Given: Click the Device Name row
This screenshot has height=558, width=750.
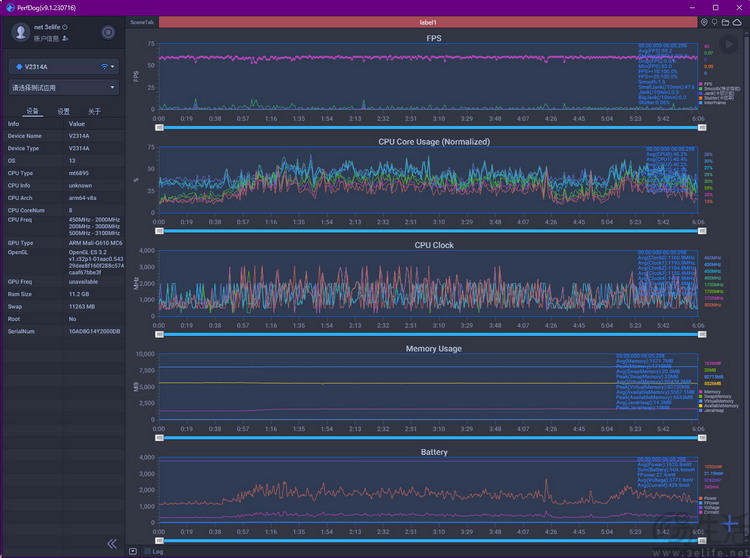Looking at the screenshot, I should pos(64,136).
